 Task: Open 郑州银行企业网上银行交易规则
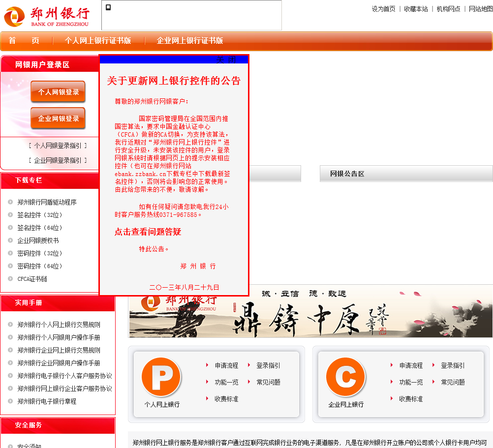point(59,350)
